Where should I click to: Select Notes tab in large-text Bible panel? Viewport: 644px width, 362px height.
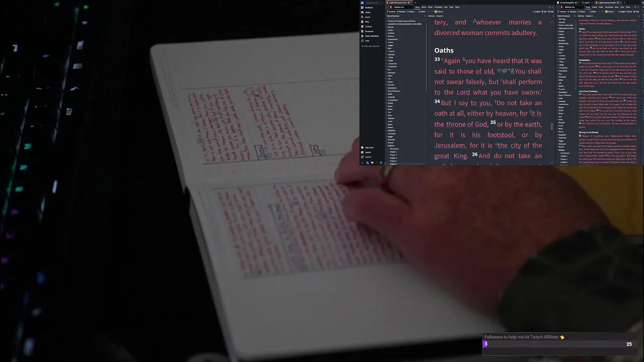(x=430, y=7)
